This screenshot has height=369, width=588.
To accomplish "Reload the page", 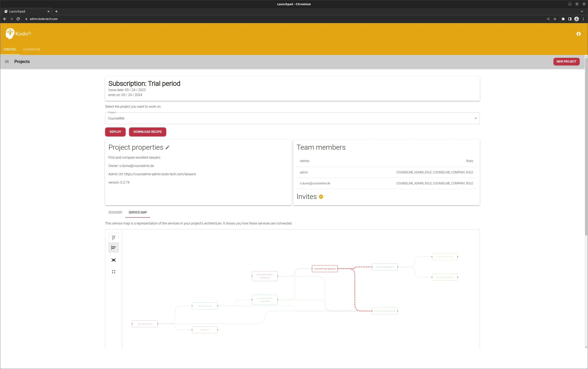I will pos(18,19).
